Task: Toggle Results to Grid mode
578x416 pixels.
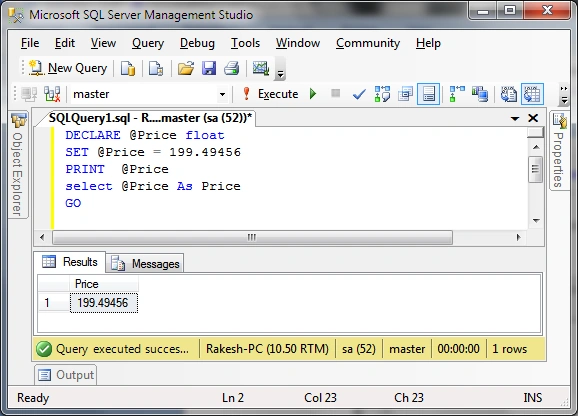Action: (x=532, y=94)
